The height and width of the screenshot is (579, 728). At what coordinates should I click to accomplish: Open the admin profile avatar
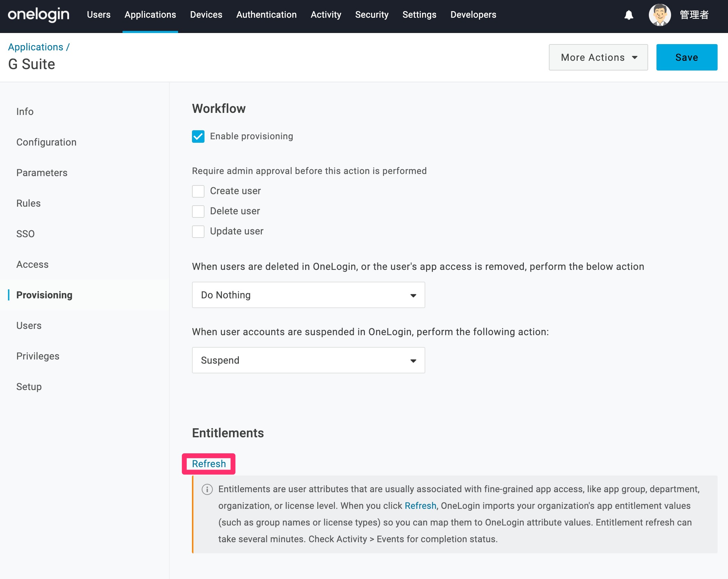click(660, 15)
